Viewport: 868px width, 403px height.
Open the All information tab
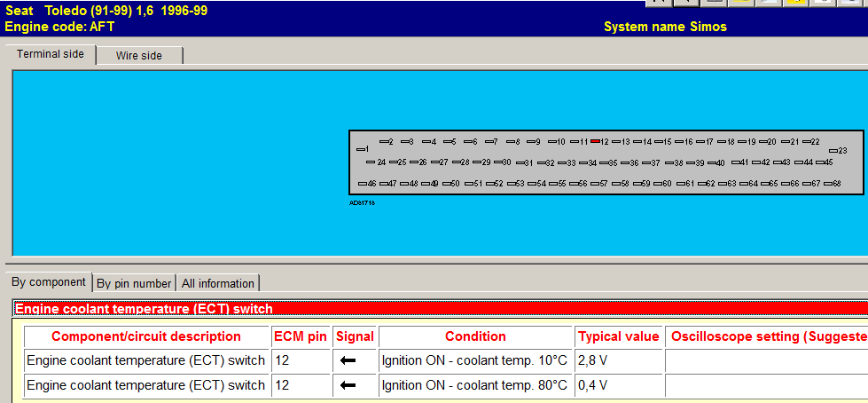point(218,283)
